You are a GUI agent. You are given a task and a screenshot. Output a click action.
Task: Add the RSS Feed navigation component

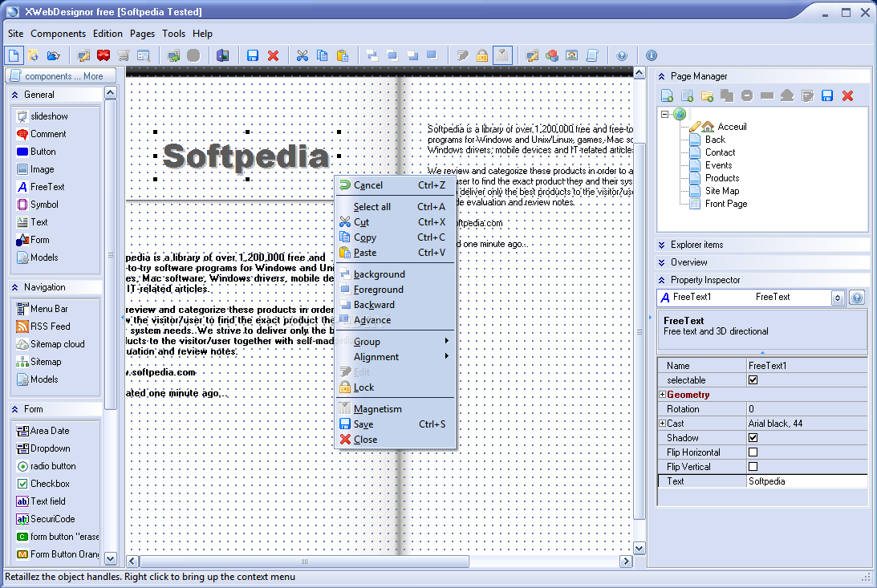pos(43,326)
